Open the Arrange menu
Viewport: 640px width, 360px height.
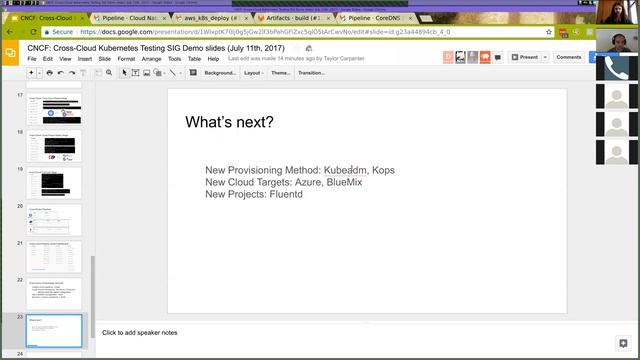pos(151,59)
